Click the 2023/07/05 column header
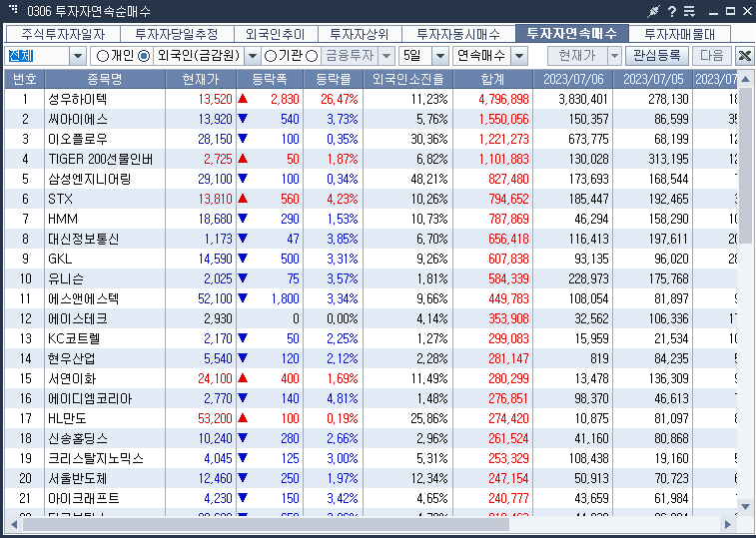The image size is (756, 538). [x=653, y=79]
